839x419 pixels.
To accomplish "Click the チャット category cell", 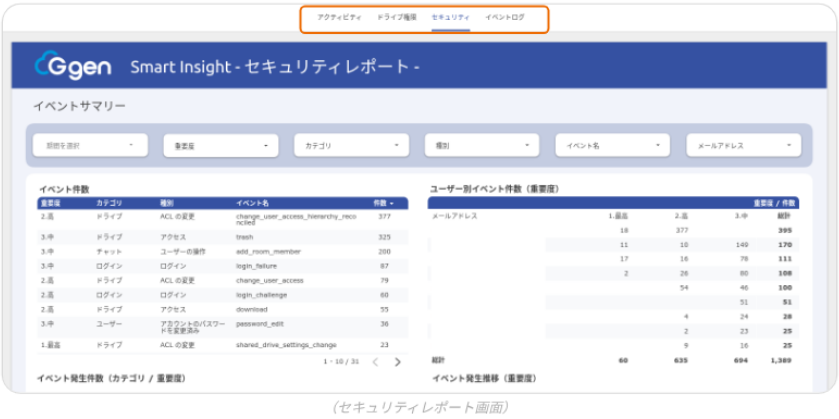I will tap(109, 252).
